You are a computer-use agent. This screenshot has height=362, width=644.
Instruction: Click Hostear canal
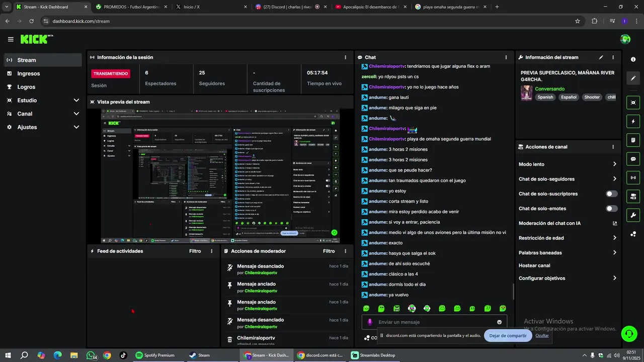tap(534, 265)
